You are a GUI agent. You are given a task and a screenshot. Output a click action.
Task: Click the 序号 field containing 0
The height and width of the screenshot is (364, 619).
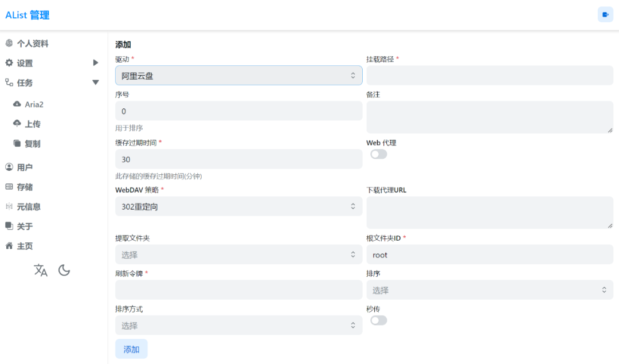[x=239, y=111]
